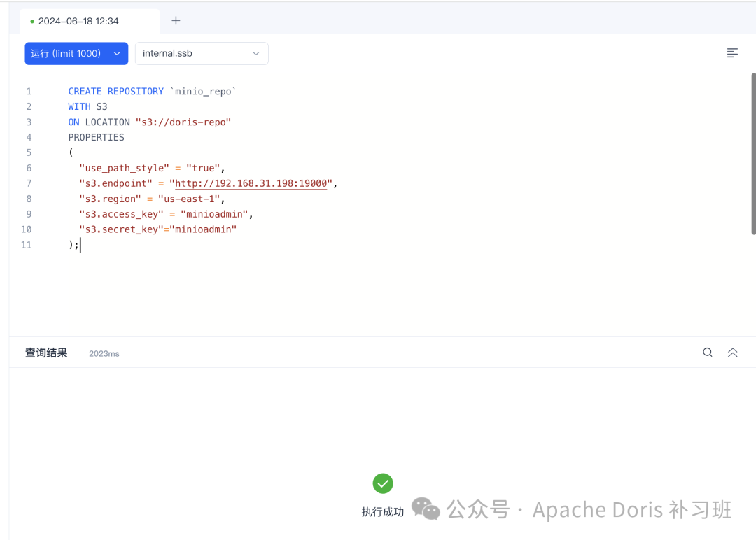Image resolution: width=756 pixels, height=540 pixels.
Task: Click the CREATE REPOSITORY keyword on line 1
Action: pyautogui.click(x=115, y=92)
